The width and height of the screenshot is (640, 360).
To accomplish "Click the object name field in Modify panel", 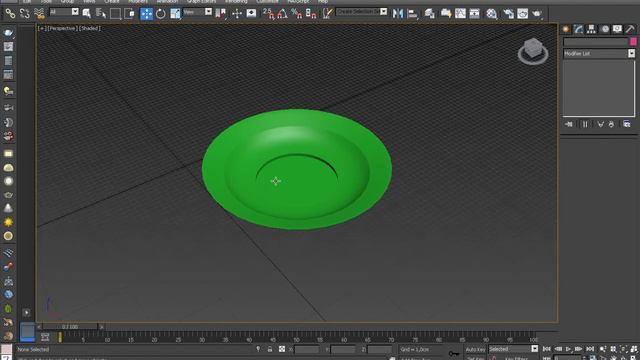I will tap(596, 42).
